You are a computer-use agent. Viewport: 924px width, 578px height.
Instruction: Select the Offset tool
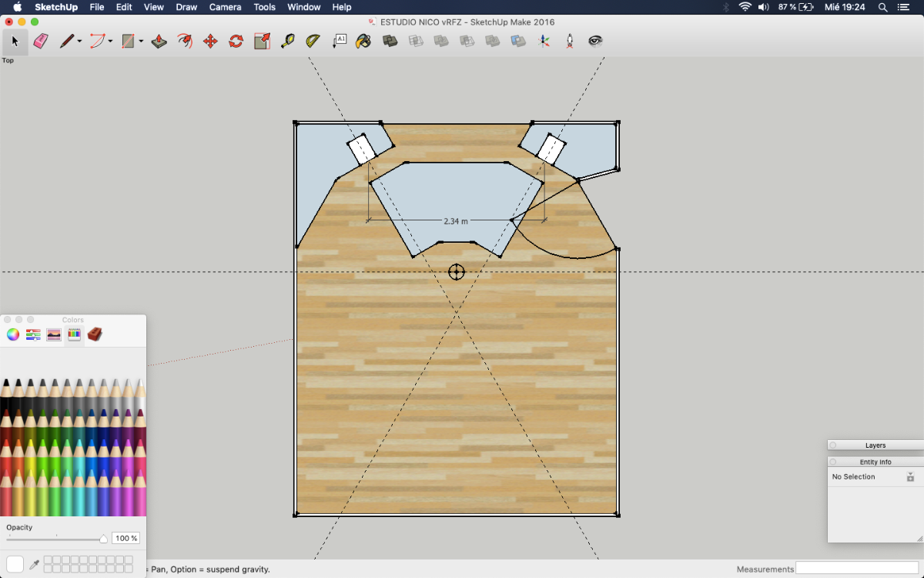(x=185, y=41)
